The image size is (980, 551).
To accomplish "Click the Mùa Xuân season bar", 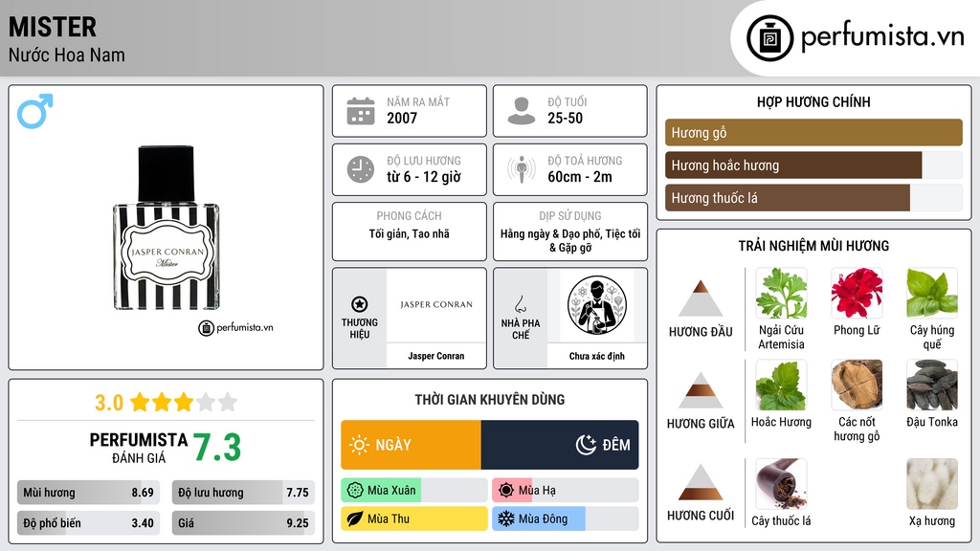I will tap(414, 491).
